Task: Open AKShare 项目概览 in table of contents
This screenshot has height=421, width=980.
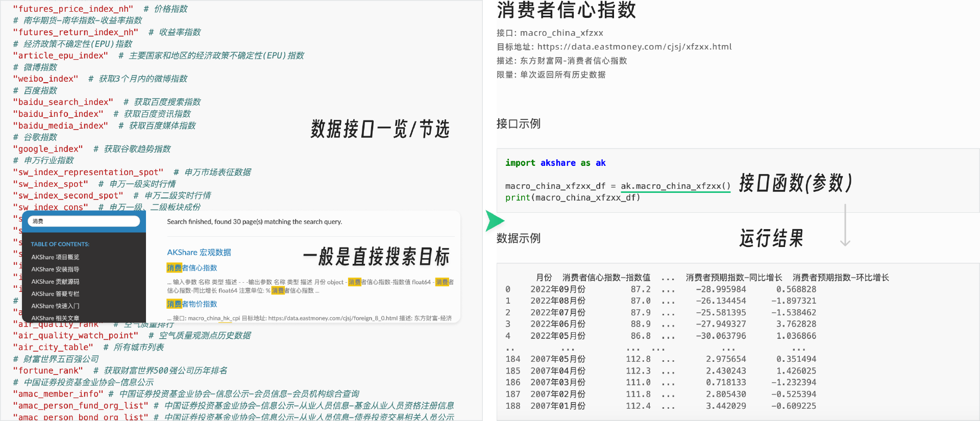Action: click(55, 257)
